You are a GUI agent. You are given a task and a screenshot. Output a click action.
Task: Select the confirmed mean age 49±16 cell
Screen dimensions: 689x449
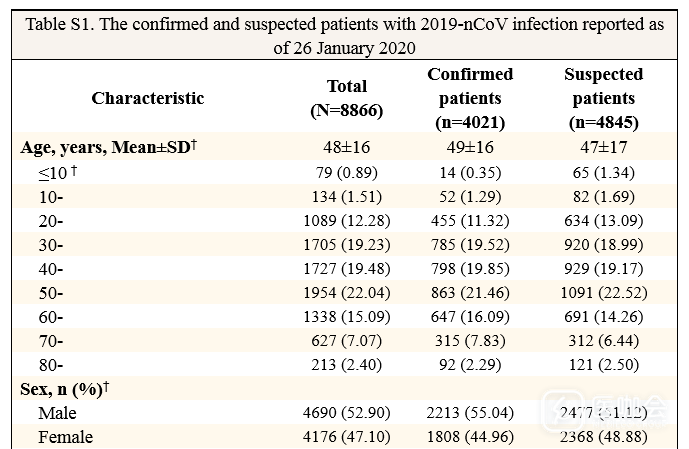coord(470,147)
